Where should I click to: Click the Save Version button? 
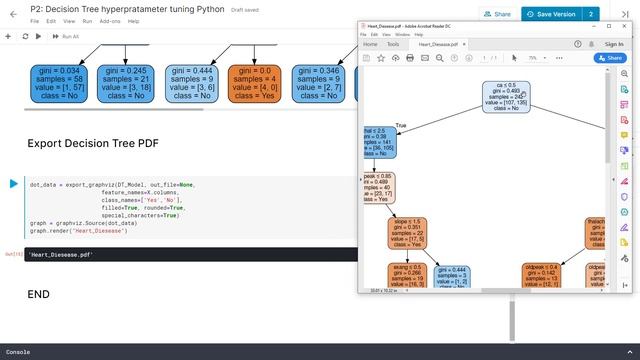pos(551,14)
